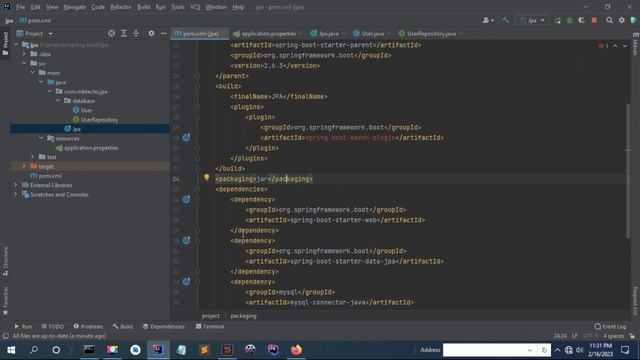Click gutter icon beside mysql dependency
Image resolution: width=640 pixels, height=360 pixels.
coord(186,282)
